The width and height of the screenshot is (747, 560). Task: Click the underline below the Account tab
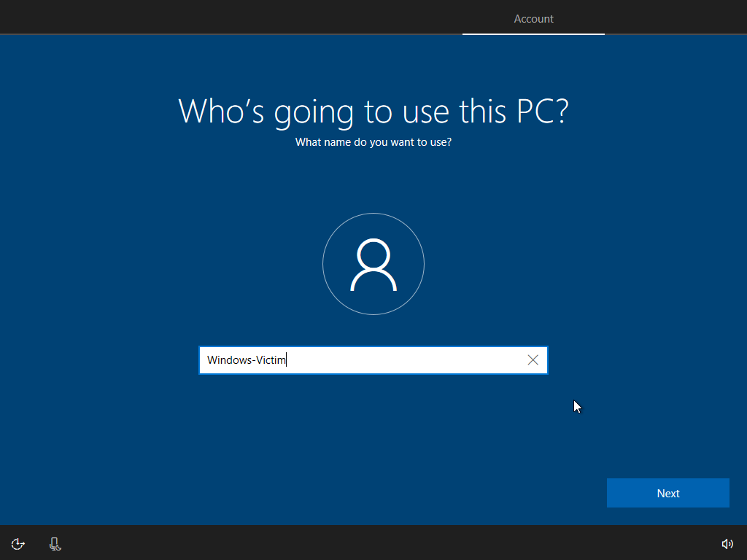coord(533,34)
